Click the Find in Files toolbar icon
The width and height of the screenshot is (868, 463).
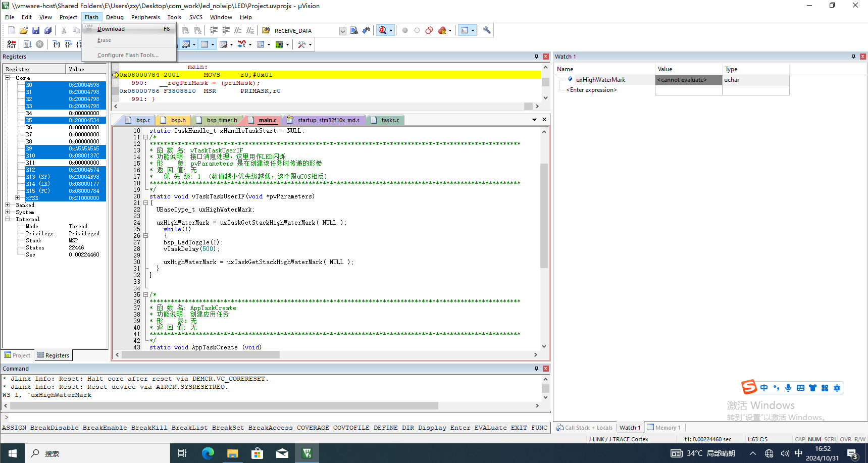266,30
